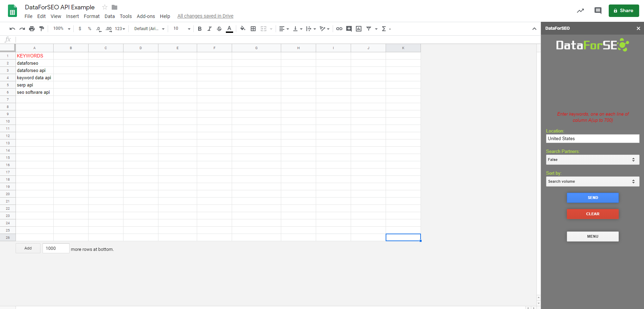Click the MENU button in sidebar
The image size is (644, 309).
point(593,236)
